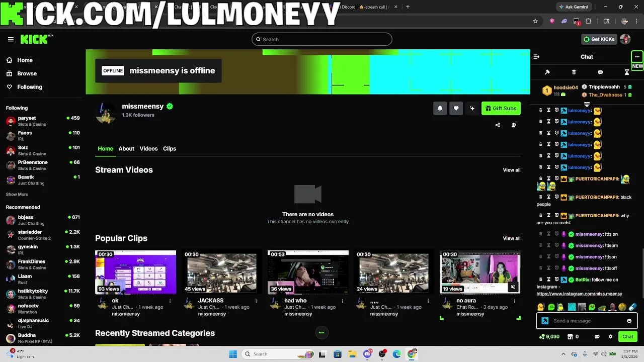This screenshot has width=644, height=362.
Task: Click the duck emote in quick emotes
Action: point(541,307)
